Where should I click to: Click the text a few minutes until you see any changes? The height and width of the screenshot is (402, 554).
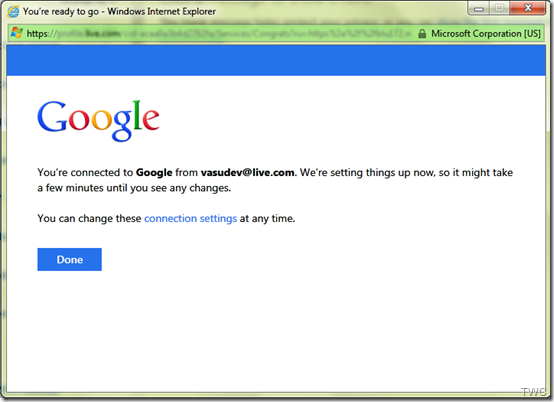pos(134,188)
